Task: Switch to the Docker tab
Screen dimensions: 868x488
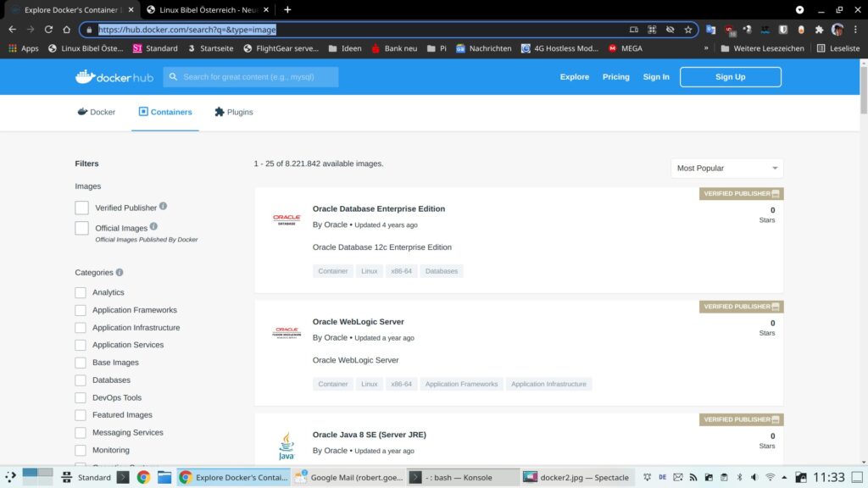Action: point(97,112)
